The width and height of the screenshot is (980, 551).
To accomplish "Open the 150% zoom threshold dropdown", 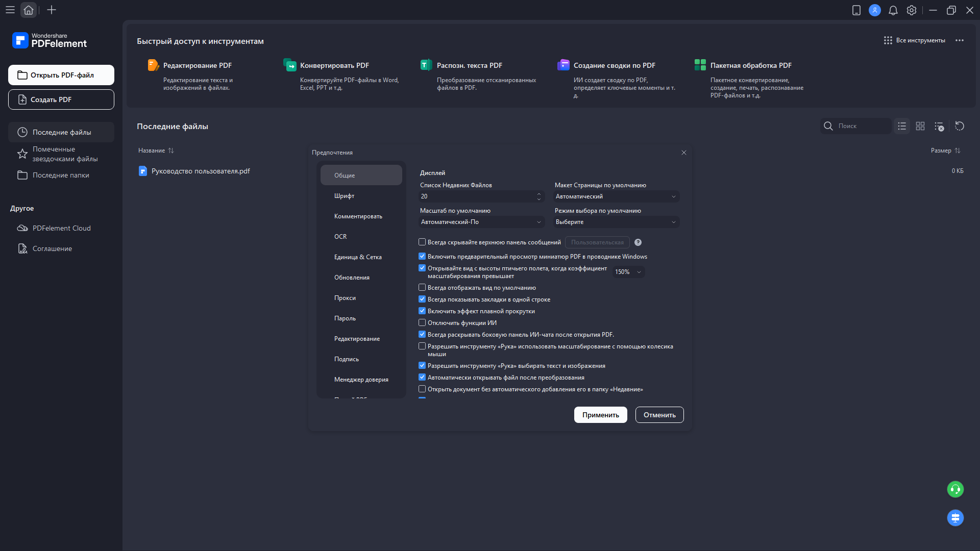I will point(628,272).
